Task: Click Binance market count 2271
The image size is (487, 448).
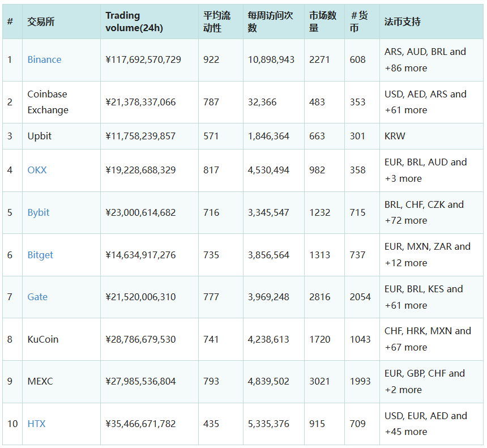Action: tap(319, 59)
